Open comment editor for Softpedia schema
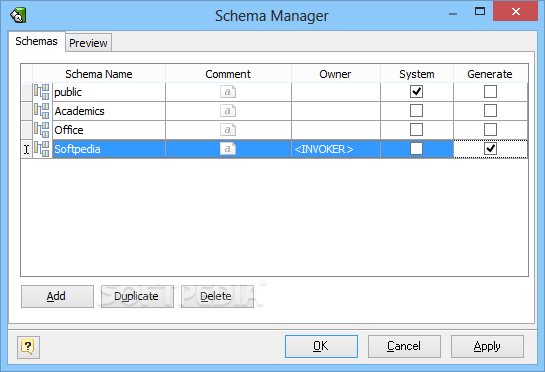545x372 pixels. pyautogui.click(x=228, y=149)
